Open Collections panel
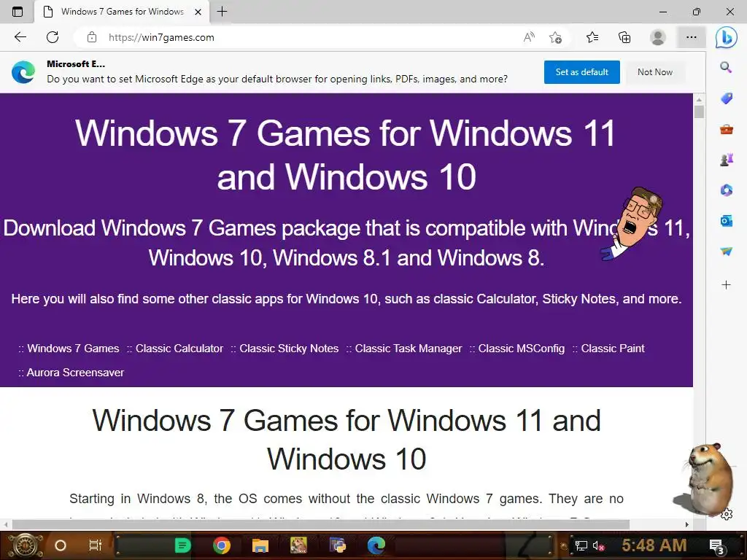Screen dimensions: 747x560 [x=624, y=37]
